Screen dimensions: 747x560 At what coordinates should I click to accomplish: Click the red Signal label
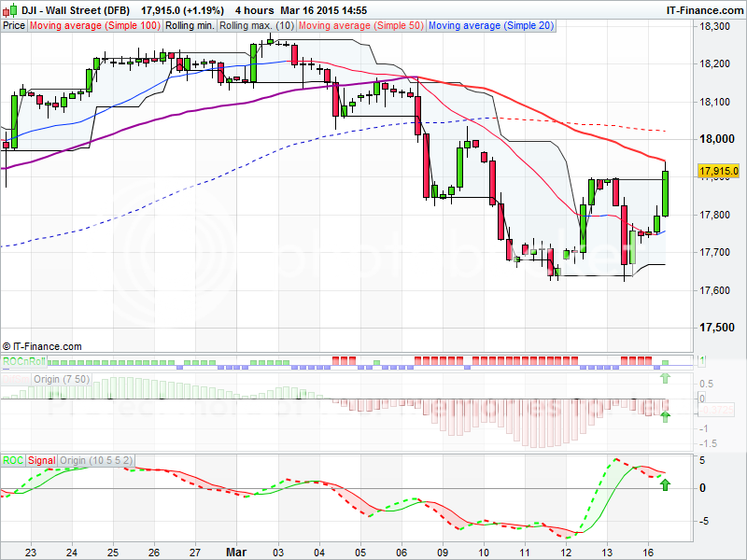[x=42, y=460]
